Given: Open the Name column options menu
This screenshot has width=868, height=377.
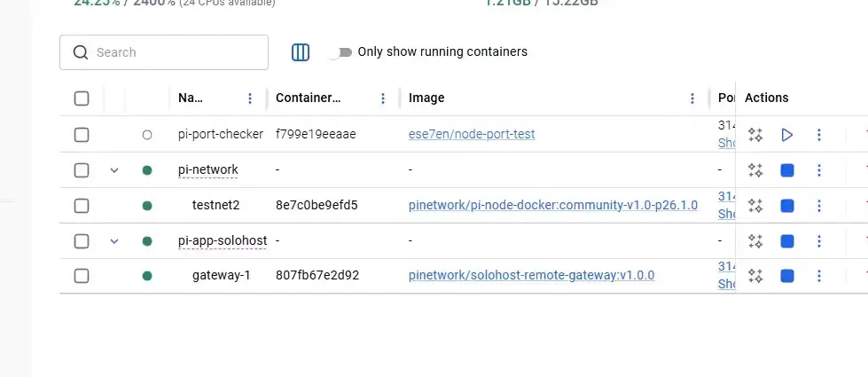Looking at the screenshot, I should coord(250,98).
